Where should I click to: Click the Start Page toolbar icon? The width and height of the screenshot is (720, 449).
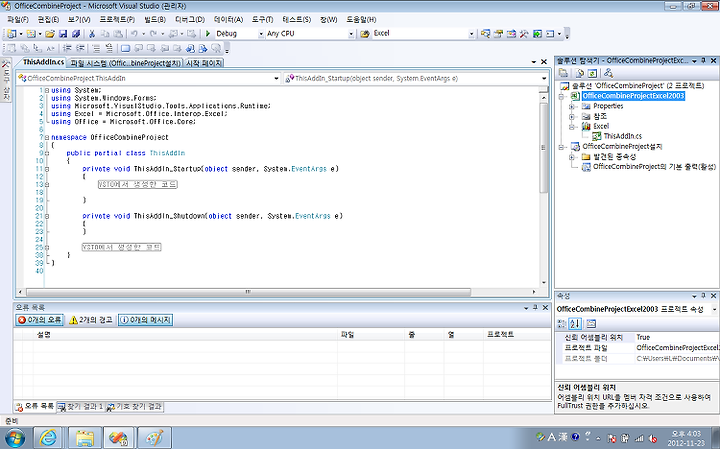[537, 34]
